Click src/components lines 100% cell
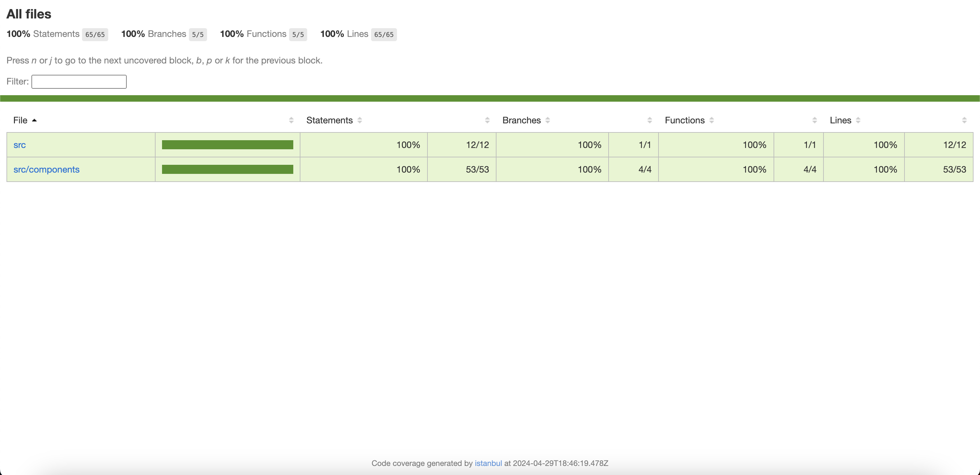 click(x=864, y=169)
